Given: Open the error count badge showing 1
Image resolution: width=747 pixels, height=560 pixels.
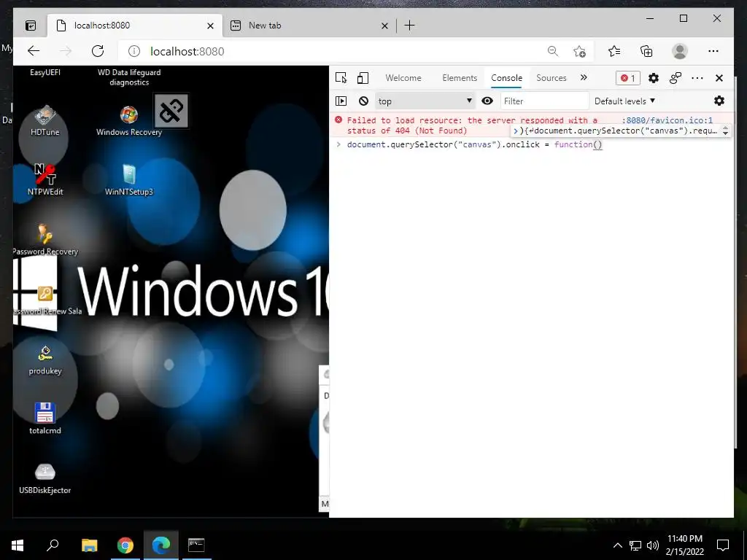Looking at the screenshot, I should click(x=628, y=78).
